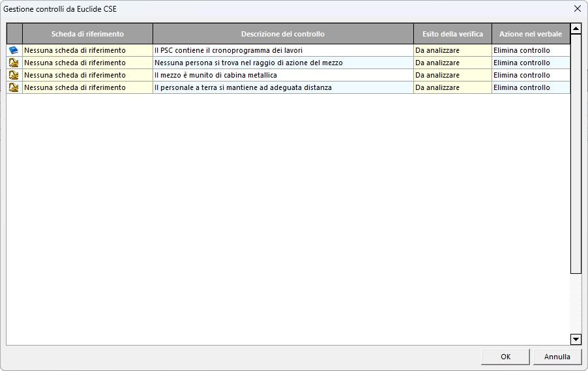Open 'Elimina controllo' for 'Il personale a terra' row
Screen dimensions: 588x371
tap(530, 87)
